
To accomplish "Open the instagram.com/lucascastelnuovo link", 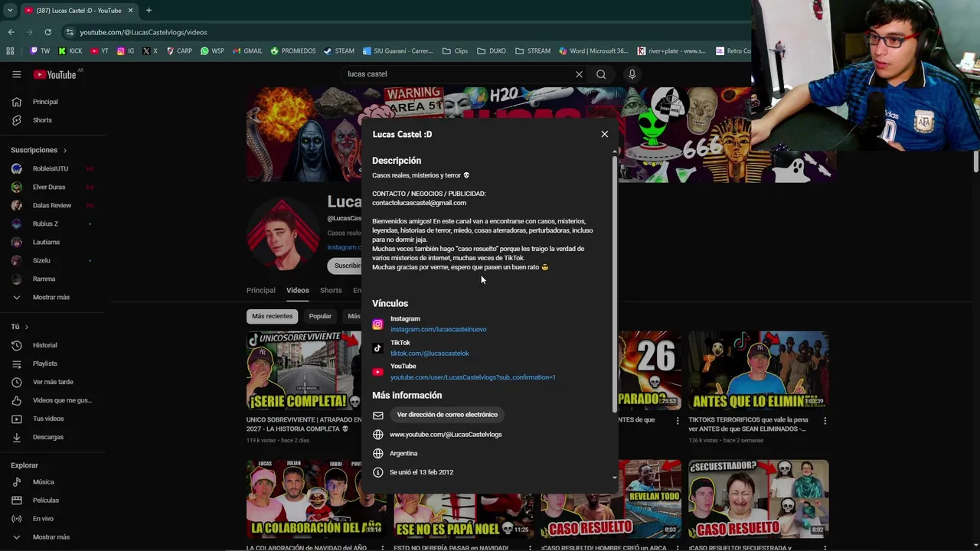I will pos(438,329).
